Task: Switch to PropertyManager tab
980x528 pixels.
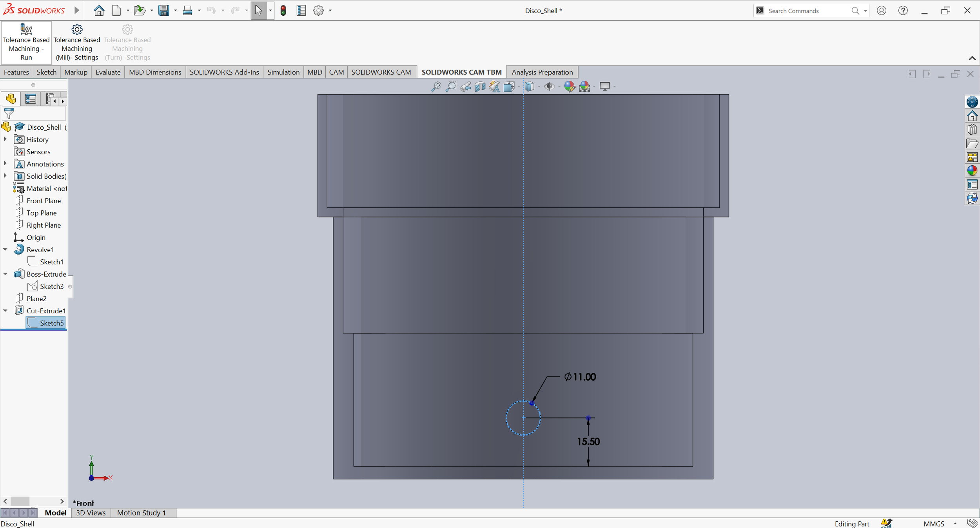Action: point(31,99)
